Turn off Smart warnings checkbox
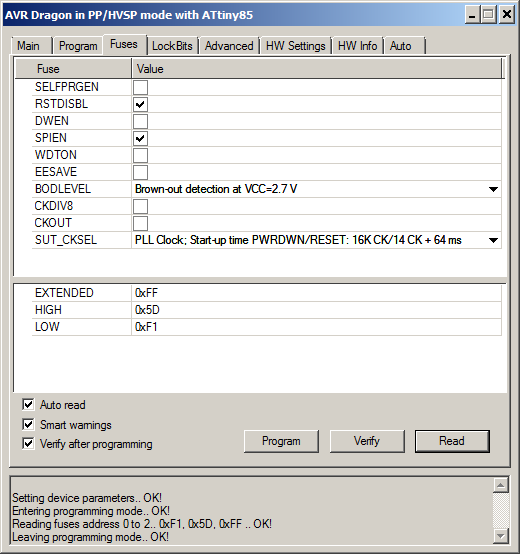 click(x=28, y=424)
